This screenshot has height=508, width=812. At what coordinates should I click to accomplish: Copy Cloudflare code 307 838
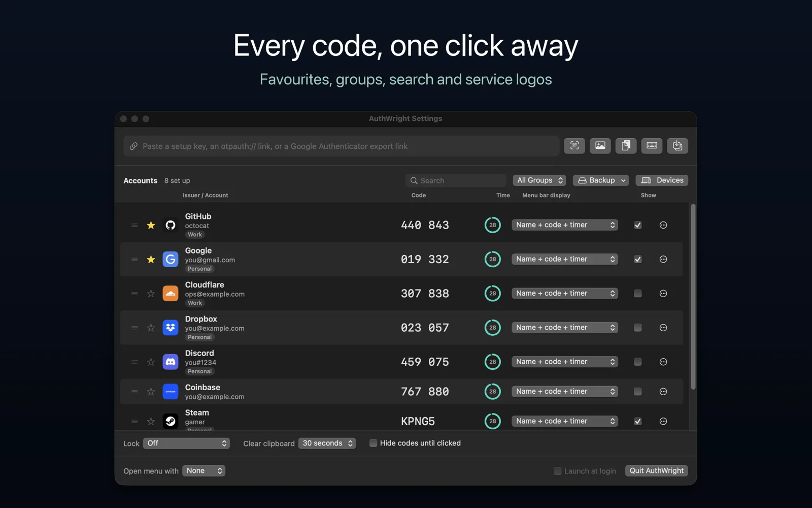(x=425, y=294)
